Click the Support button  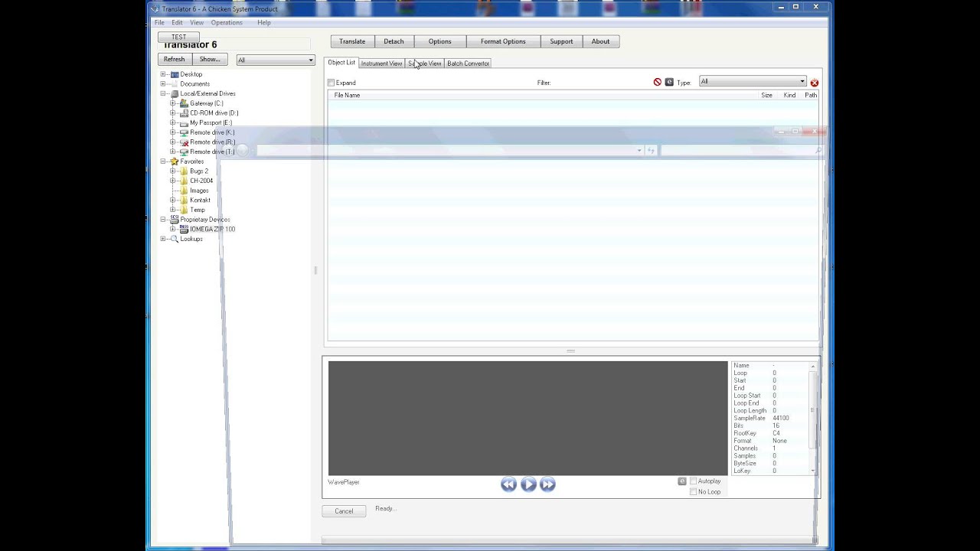click(x=561, y=41)
